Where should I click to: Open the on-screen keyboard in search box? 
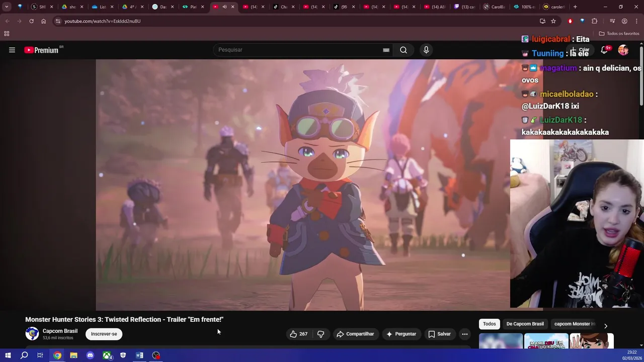(386, 50)
